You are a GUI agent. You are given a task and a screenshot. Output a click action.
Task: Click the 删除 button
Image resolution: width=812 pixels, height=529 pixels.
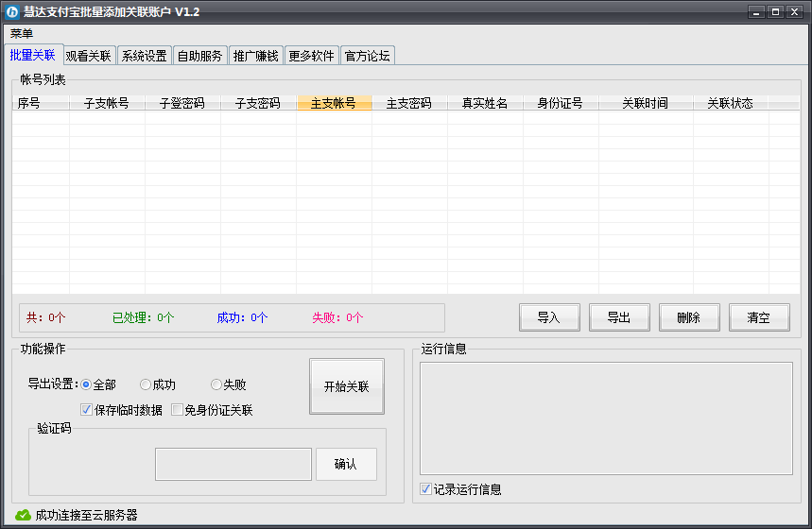point(689,317)
